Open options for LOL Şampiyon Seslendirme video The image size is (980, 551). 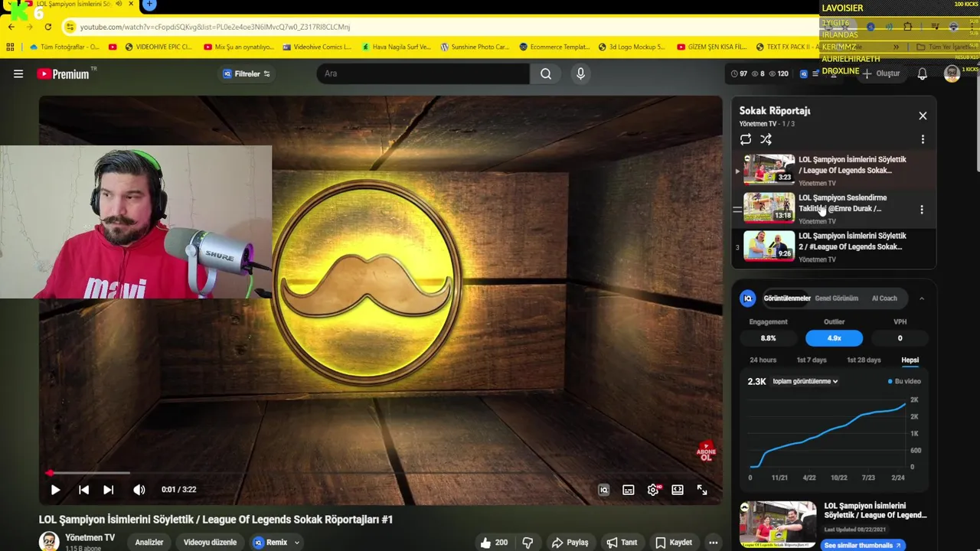[x=922, y=209]
